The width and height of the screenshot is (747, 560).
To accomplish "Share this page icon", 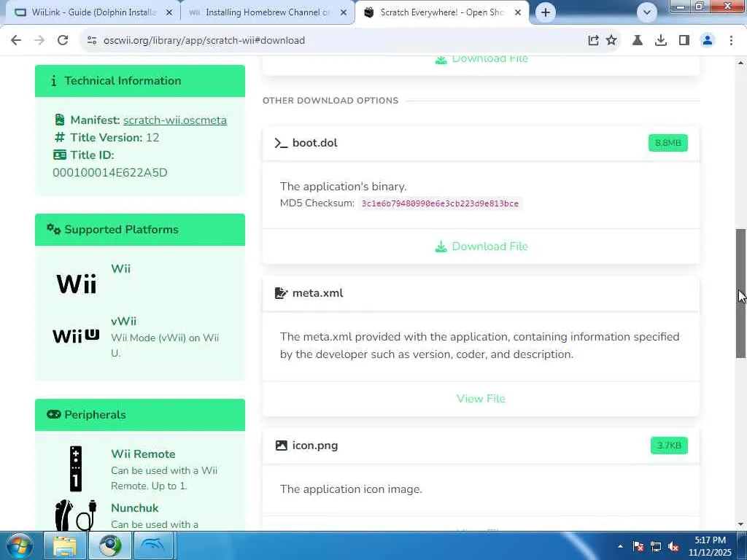I will pyautogui.click(x=593, y=41).
